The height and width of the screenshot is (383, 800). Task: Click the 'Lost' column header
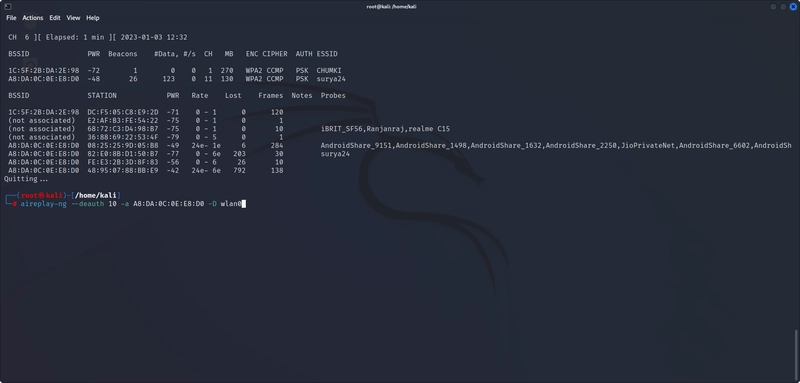(233, 95)
